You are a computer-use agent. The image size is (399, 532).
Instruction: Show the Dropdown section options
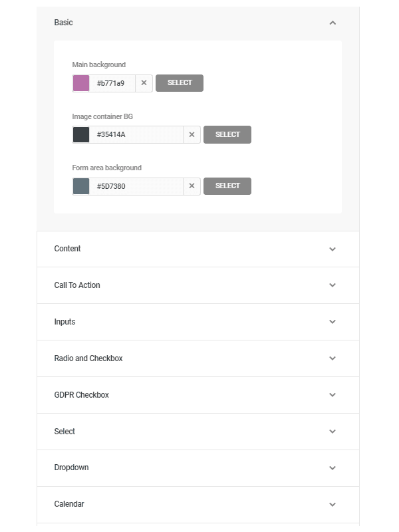click(x=332, y=467)
